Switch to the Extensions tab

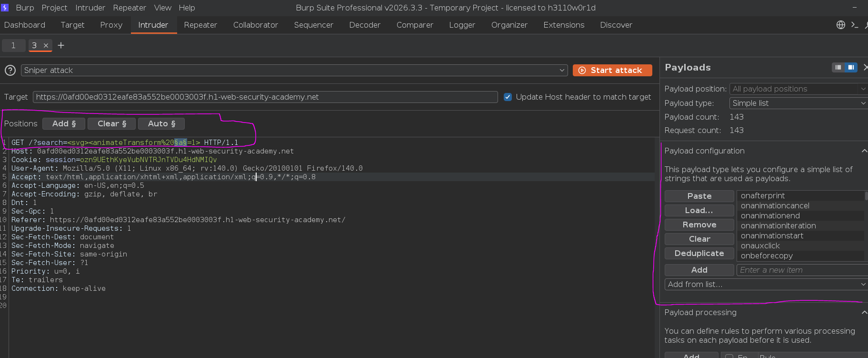(564, 25)
